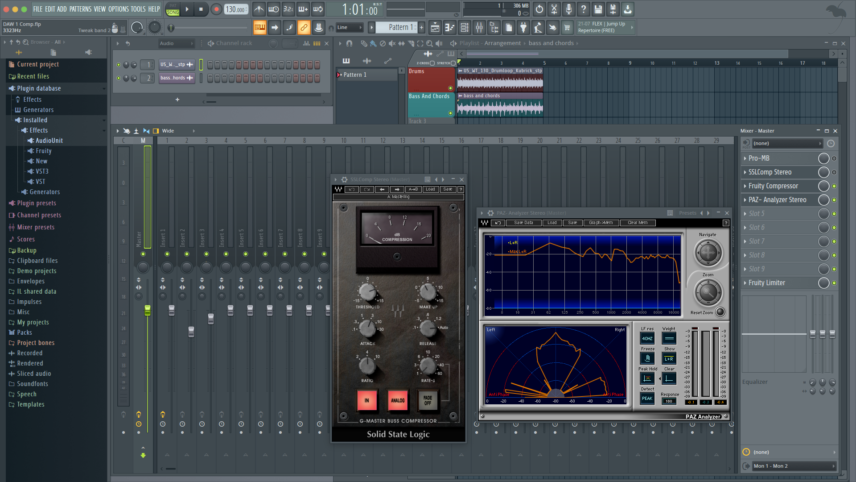Click Save Data button in PAZ Analyzer
Image resolution: width=856 pixels, height=482 pixels.
[x=524, y=223]
